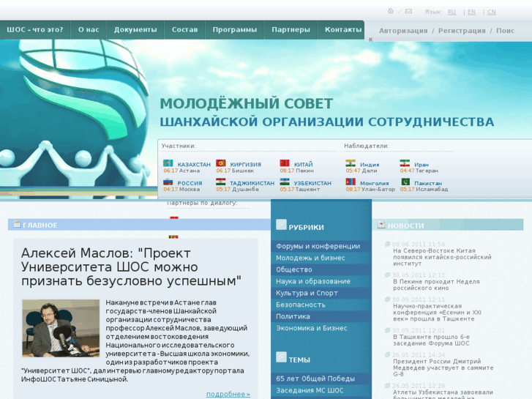Switch language to EN

tap(471, 12)
